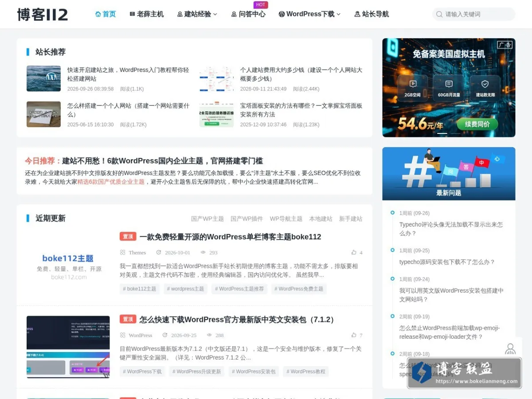Select the 本地建站 tab

tap(321, 219)
